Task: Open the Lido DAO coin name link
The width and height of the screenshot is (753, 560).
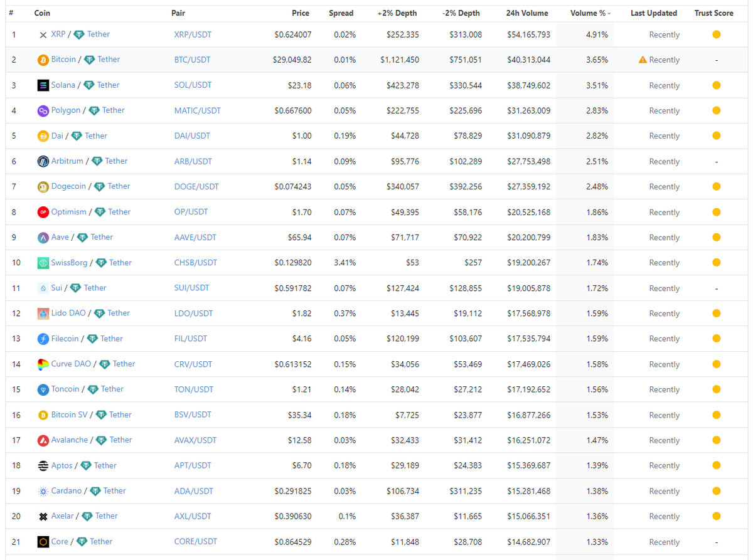Action: (68, 313)
